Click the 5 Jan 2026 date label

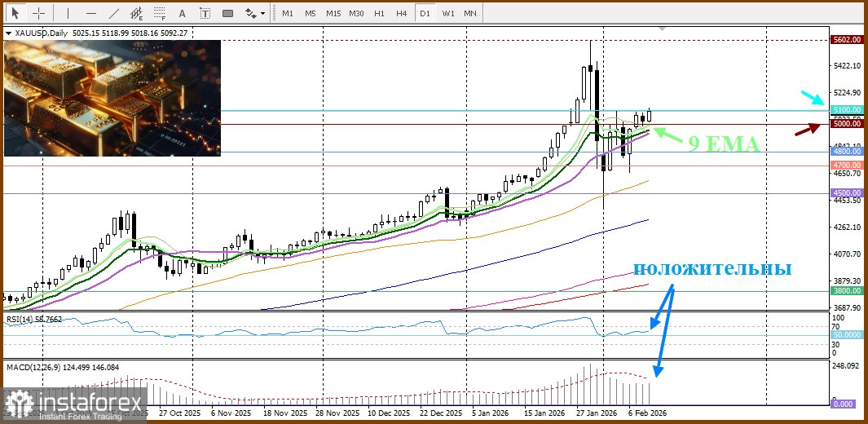(x=492, y=413)
